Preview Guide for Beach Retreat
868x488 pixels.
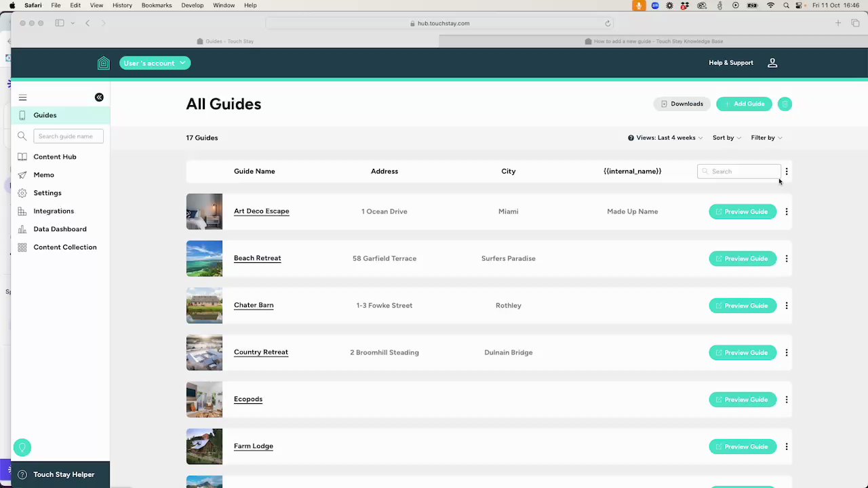743,258
